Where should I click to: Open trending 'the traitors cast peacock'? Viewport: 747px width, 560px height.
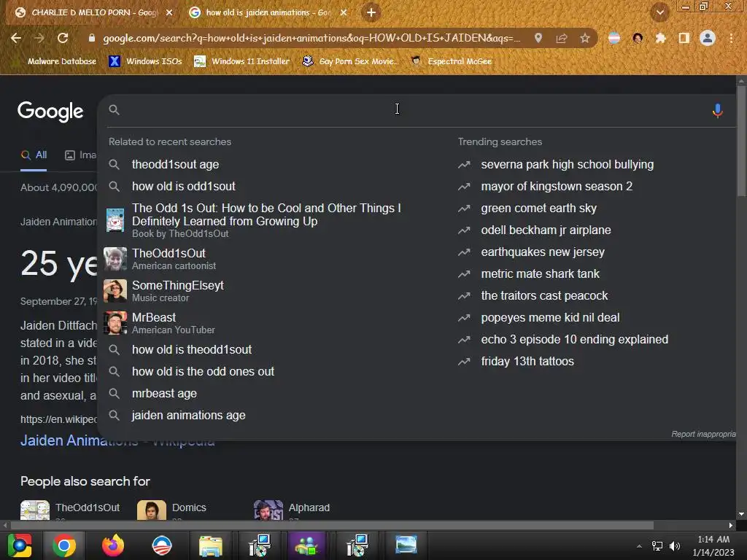pyautogui.click(x=544, y=296)
